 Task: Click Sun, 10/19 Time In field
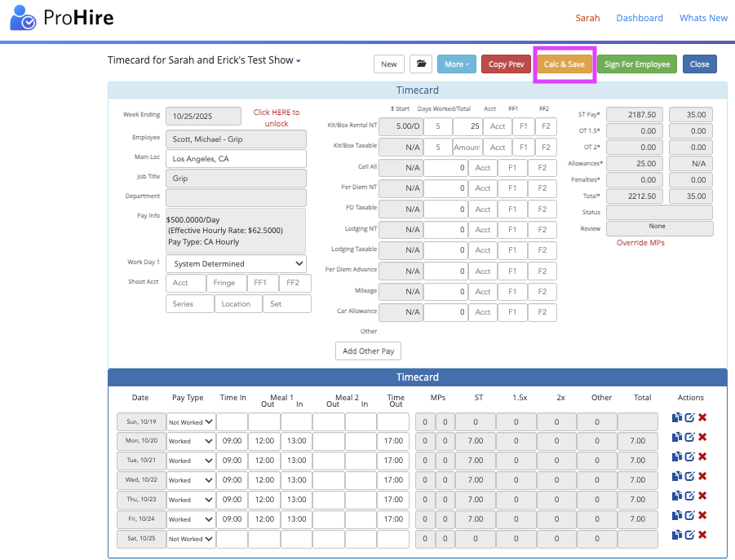232,422
